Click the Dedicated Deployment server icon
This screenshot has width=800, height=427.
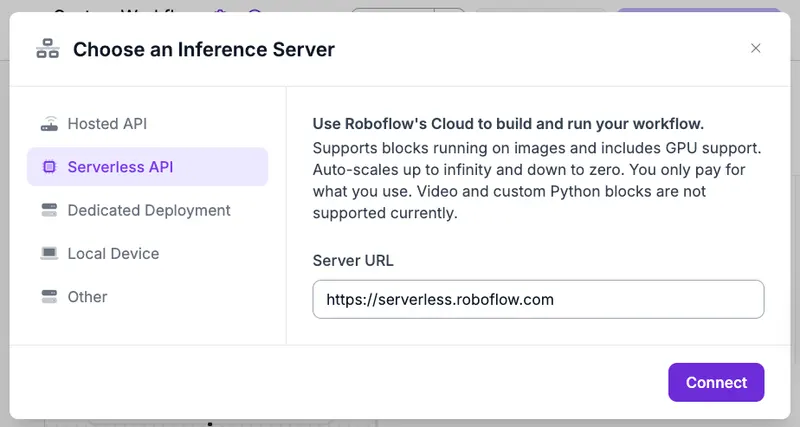click(49, 210)
